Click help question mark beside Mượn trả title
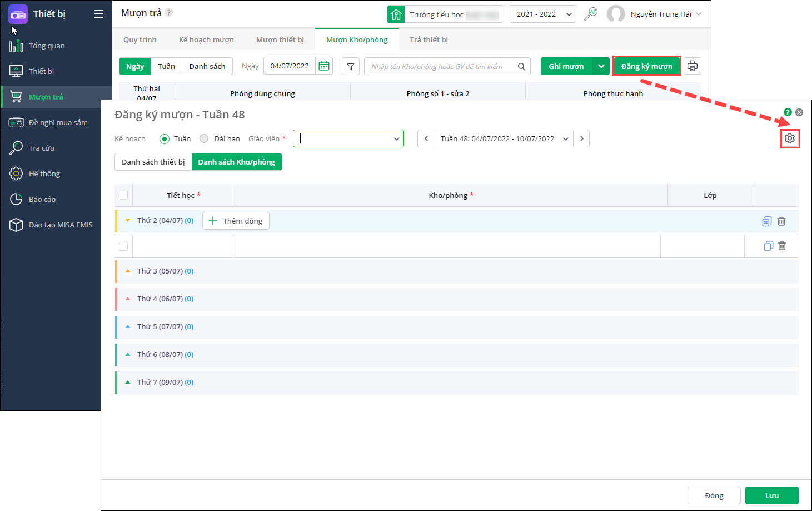The image size is (812, 511). tap(169, 12)
